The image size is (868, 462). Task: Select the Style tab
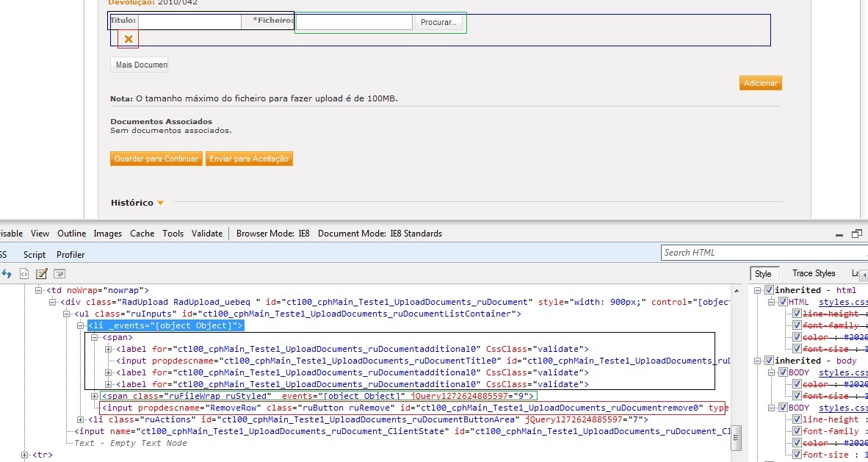(763, 274)
